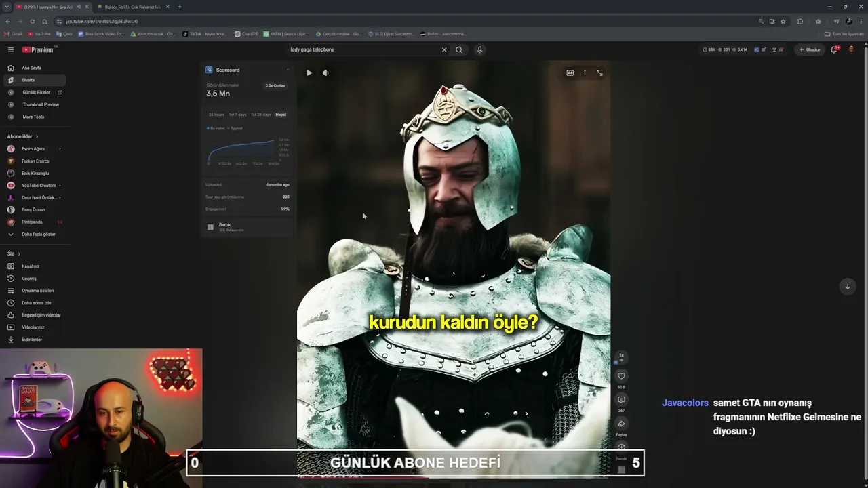The height and width of the screenshot is (488, 868).
Task: Expand the Abonelikler subscriptions section
Action: (x=23, y=136)
